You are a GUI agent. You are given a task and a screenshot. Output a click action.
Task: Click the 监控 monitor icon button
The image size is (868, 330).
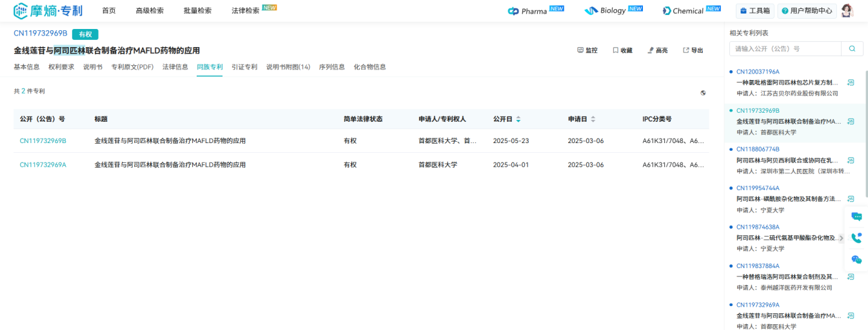point(587,50)
